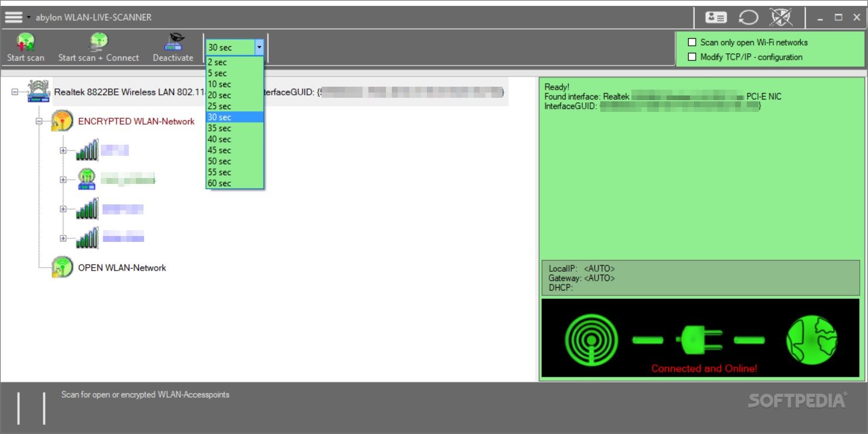Click Start scan + Connect icon
Viewport: 868px width, 434px height.
point(98,42)
